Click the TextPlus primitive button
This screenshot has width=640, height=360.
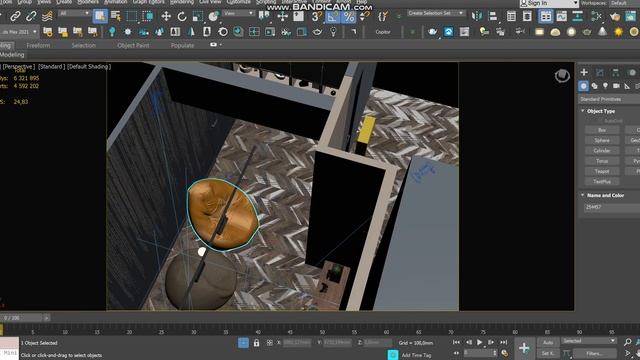tap(602, 182)
